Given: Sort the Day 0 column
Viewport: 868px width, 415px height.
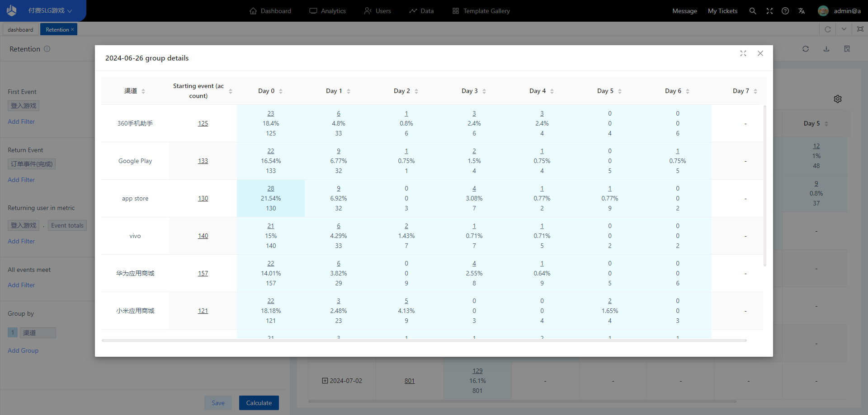Looking at the screenshot, I should [x=280, y=91].
